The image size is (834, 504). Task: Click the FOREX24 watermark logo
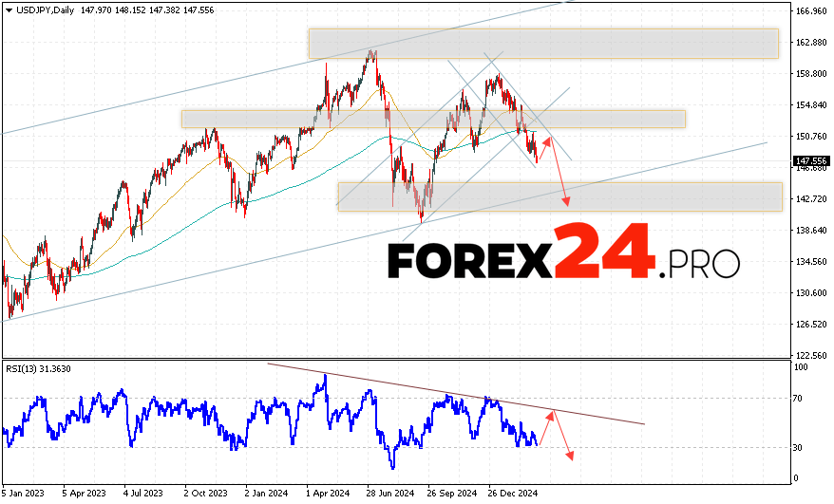click(x=562, y=252)
